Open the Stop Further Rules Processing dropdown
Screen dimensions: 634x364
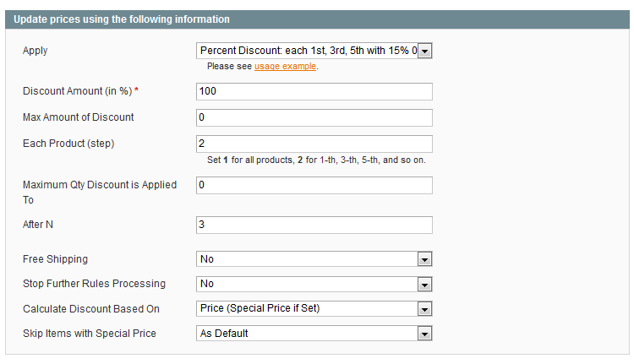point(314,284)
